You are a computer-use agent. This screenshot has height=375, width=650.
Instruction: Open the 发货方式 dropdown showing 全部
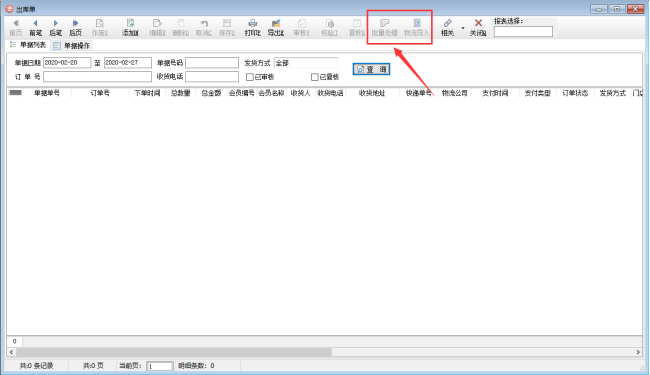(x=306, y=63)
